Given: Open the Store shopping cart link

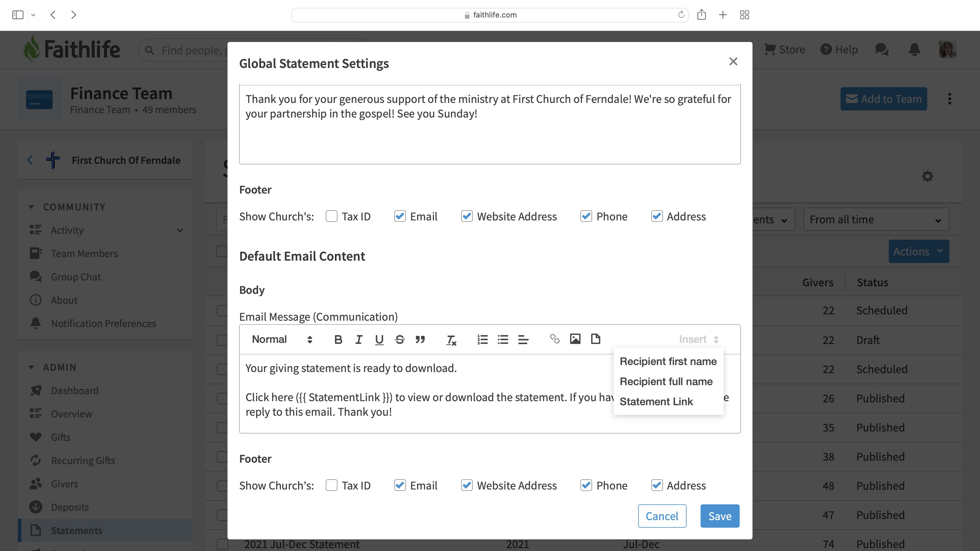Looking at the screenshot, I should tap(785, 50).
